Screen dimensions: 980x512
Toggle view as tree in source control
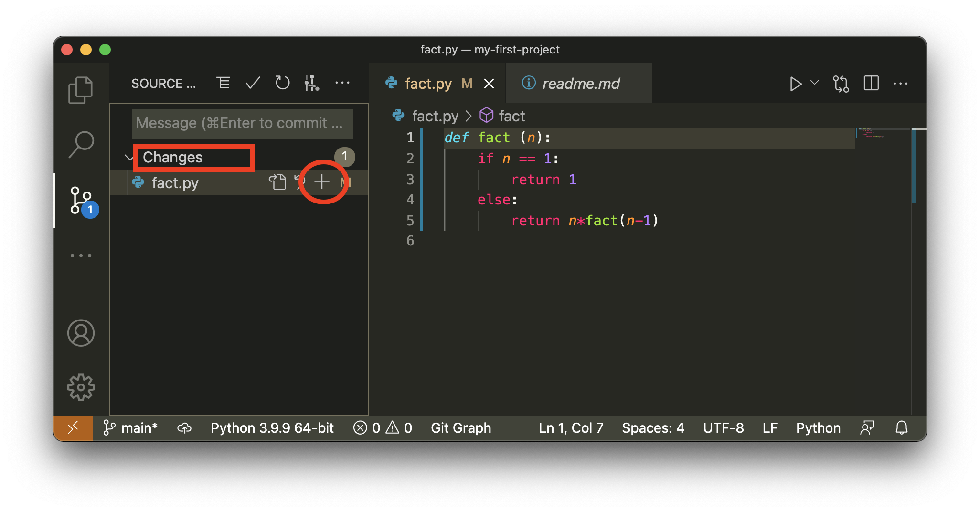tap(223, 84)
